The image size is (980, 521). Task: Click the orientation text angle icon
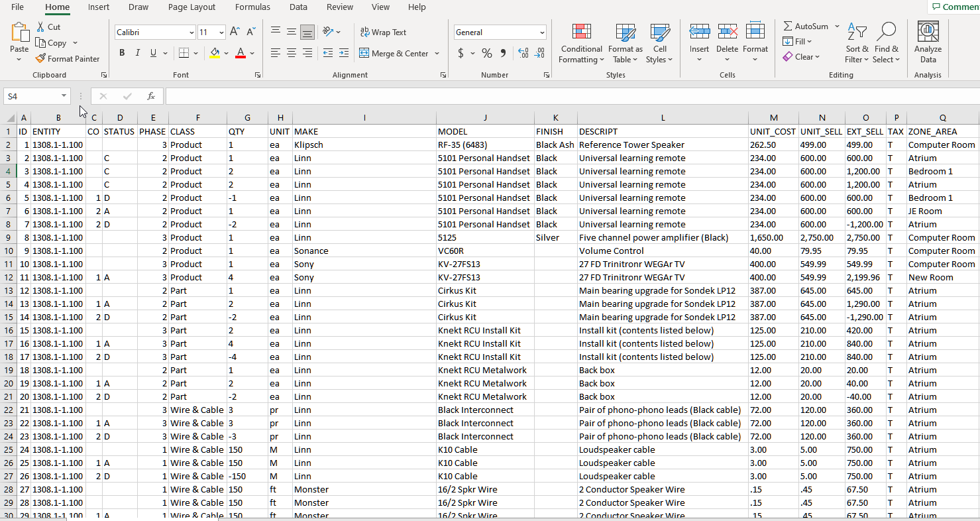[x=327, y=32]
